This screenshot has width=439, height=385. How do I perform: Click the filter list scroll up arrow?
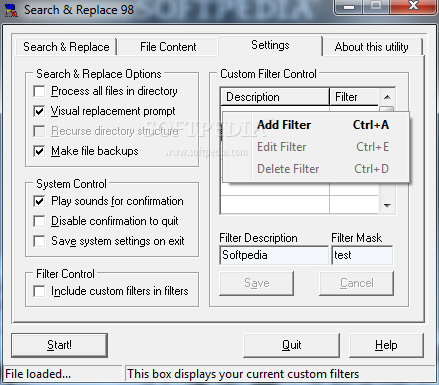point(387,97)
